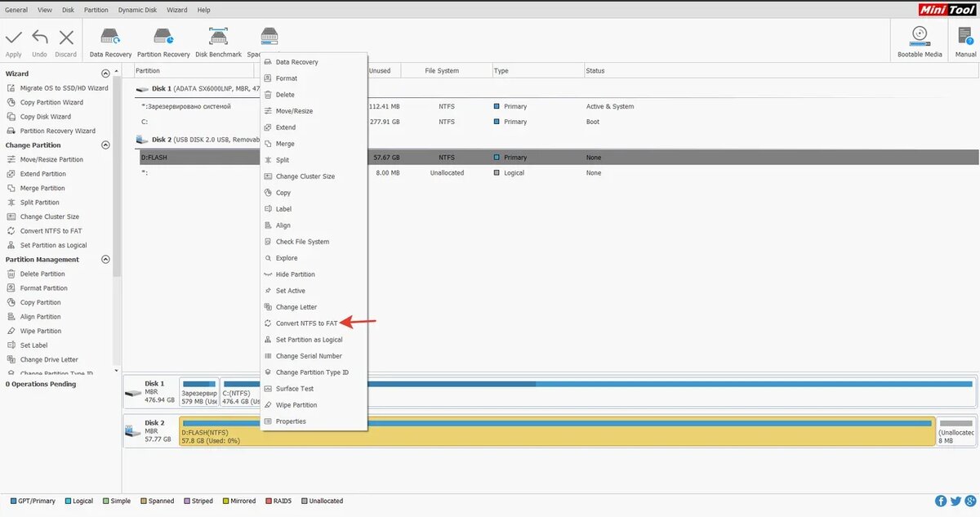Viewport: 980px width, 517px height.
Task: Sort by Type column header
Action: pyautogui.click(x=501, y=71)
